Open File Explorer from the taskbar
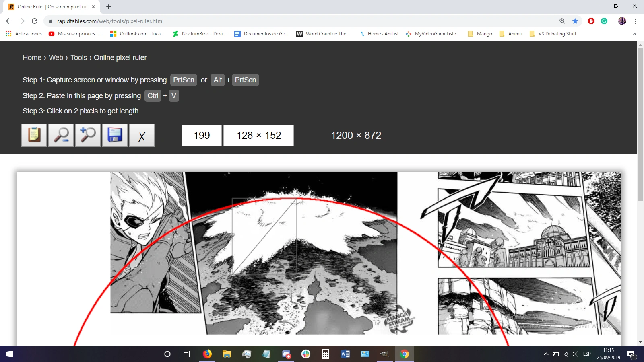Screen dimensions: 644x362 pyautogui.click(x=227, y=354)
